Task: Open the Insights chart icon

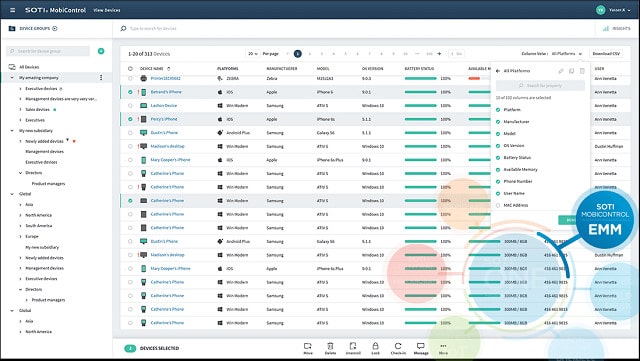Action: coord(606,29)
